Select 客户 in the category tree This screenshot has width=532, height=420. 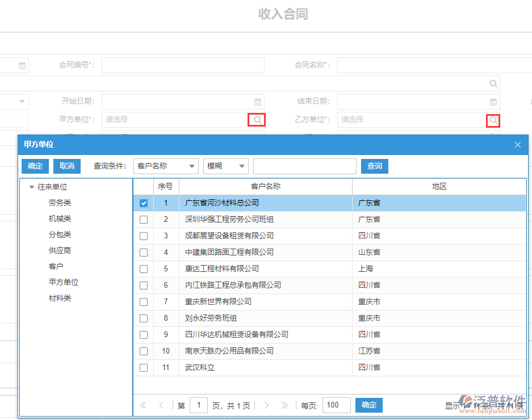point(55,266)
